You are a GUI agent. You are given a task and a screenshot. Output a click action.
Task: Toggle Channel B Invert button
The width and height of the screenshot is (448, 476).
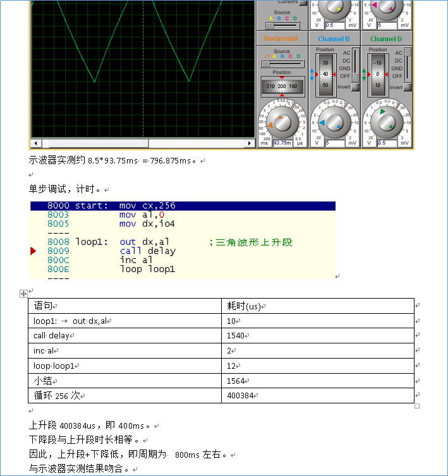[355, 87]
